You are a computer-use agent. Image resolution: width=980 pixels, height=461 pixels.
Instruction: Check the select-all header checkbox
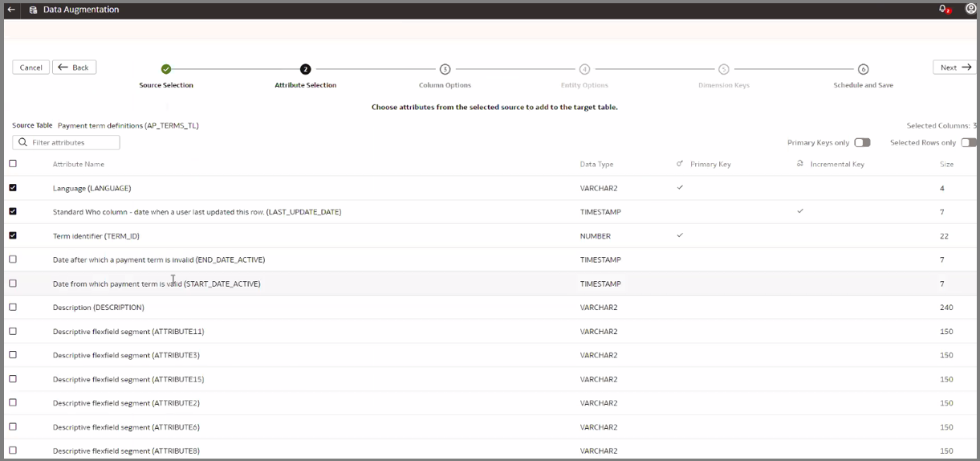(13, 164)
